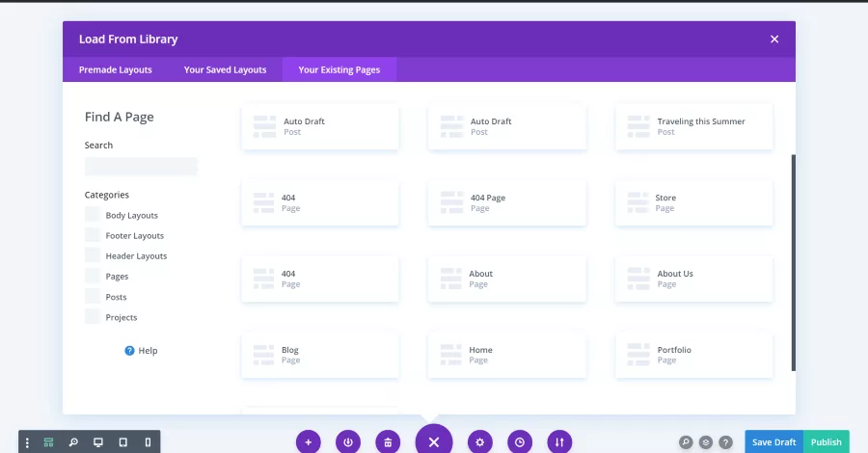
Task: Select desktop view icon
Action: [x=98, y=442]
